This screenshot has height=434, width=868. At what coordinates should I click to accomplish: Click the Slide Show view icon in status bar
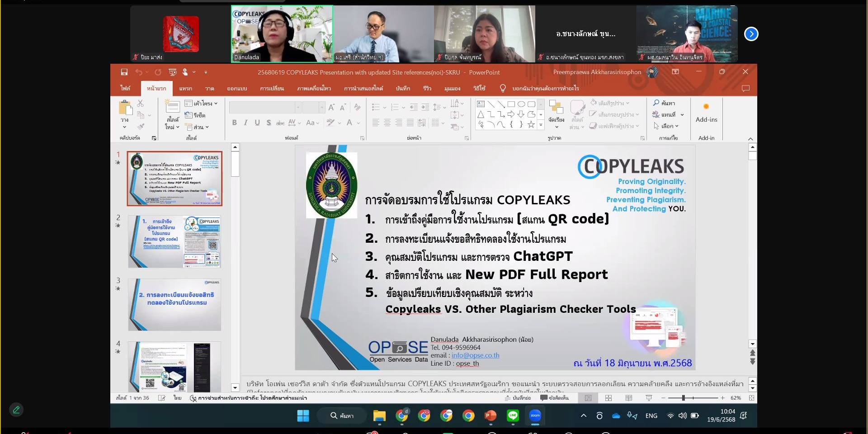click(x=649, y=398)
